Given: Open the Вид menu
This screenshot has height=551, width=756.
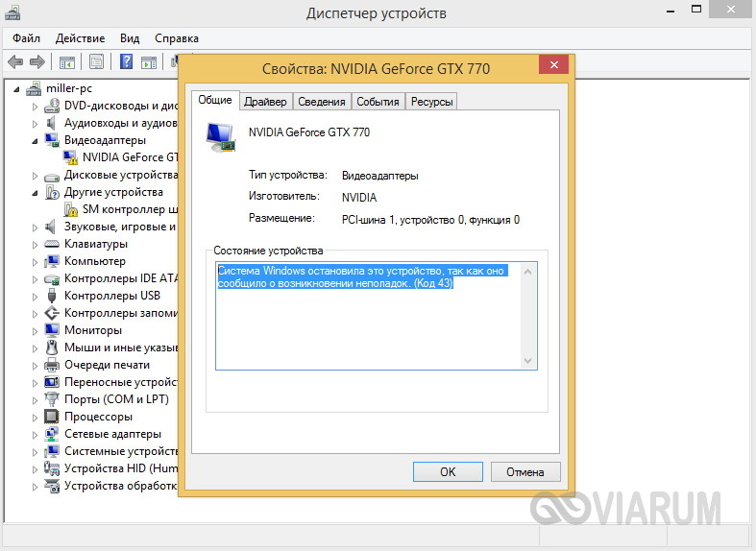Looking at the screenshot, I should (x=130, y=38).
